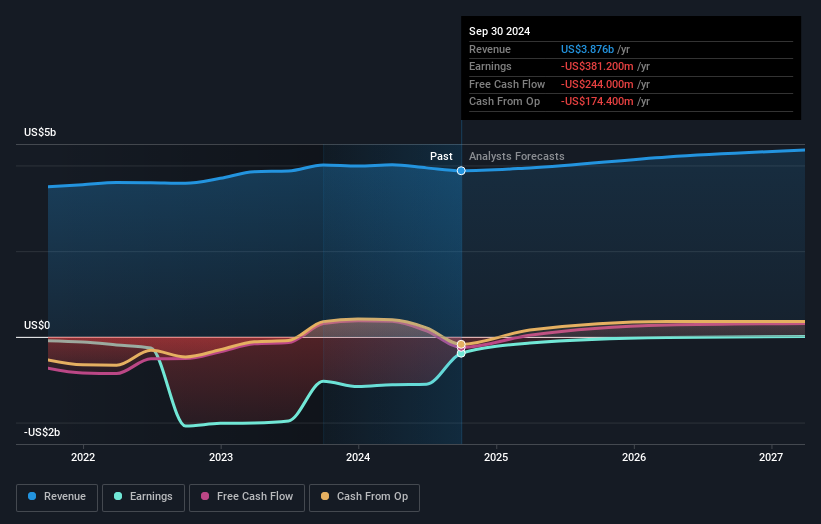
Task: Click the -US$2b y-axis label
Action: 42,432
